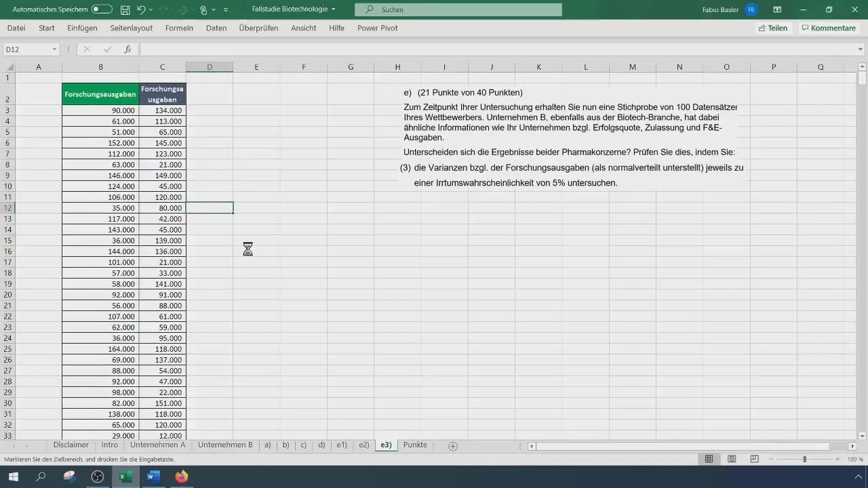Switch to Page Layout view icon

(x=732, y=460)
